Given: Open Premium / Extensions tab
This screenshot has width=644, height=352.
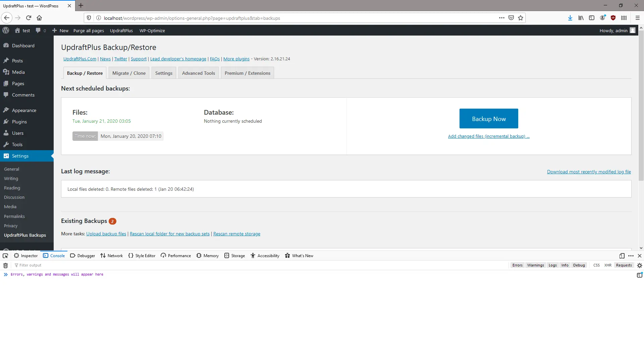Looking at the screenshot, I should (248, 73).
